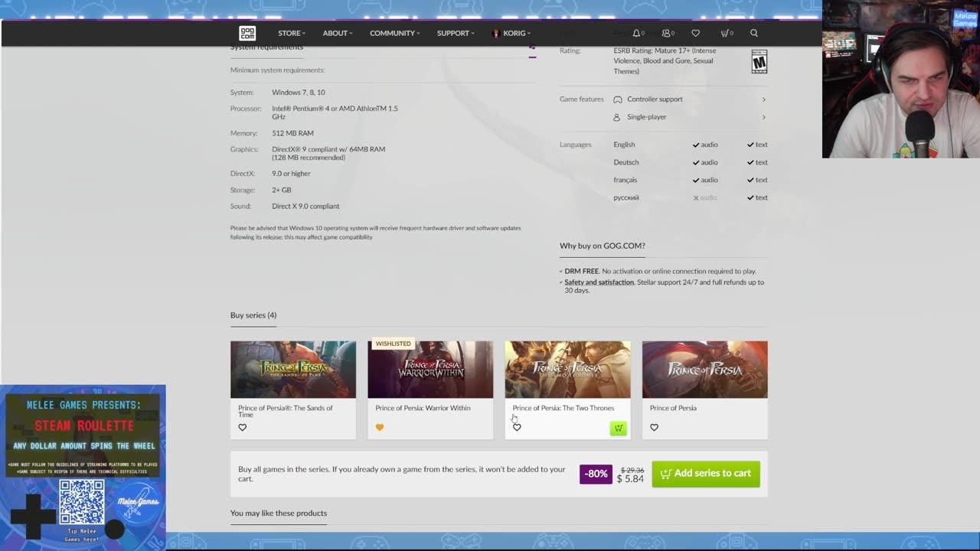
Task: Click the DirectX 9 compliant graphics value
Action: pyautogui.click(x=328, y=153)
